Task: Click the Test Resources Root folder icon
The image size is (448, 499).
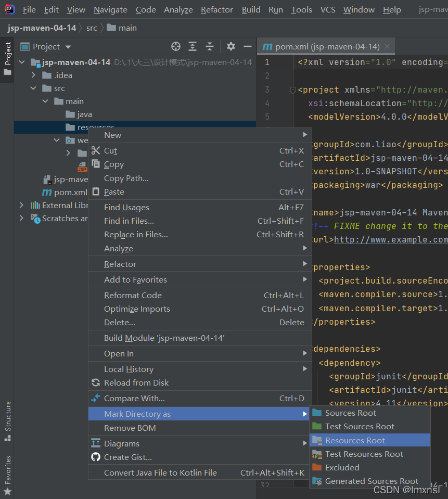Action: click(x=317, y=454)
